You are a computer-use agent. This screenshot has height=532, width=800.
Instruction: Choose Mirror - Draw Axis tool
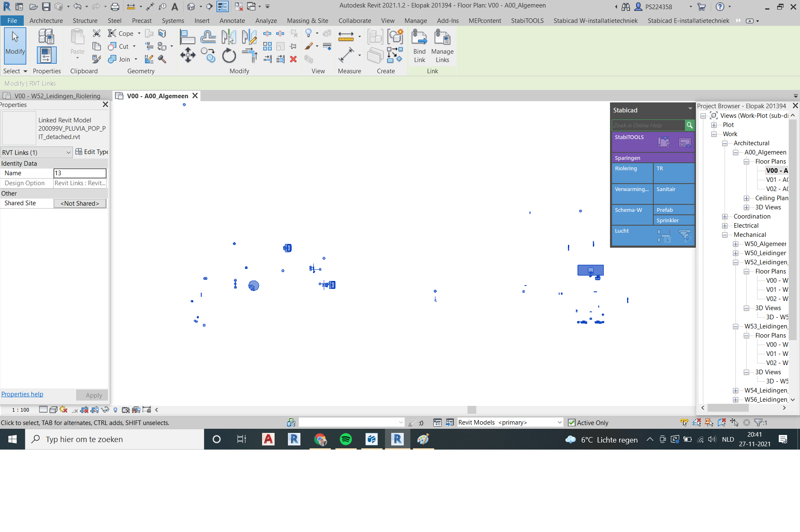tap(249, 37)
